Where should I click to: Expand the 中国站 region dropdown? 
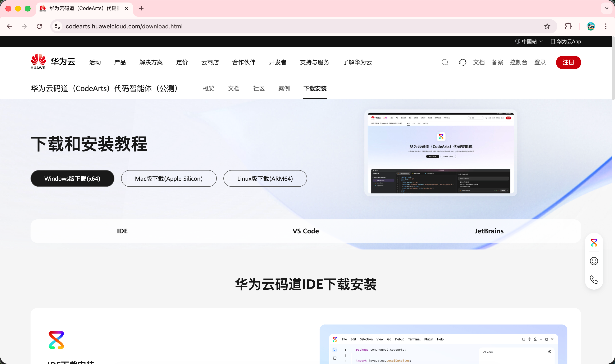(529, 41)
